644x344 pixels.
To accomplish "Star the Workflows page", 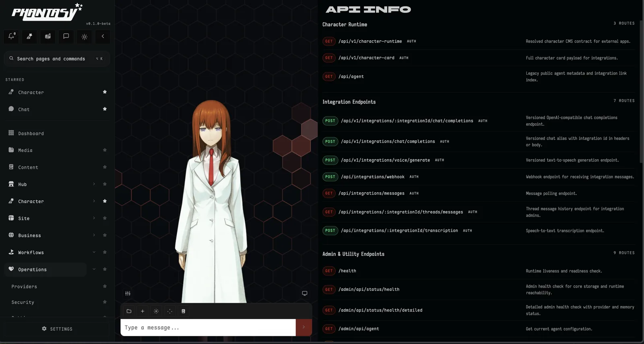I will [x=105, y=252].
